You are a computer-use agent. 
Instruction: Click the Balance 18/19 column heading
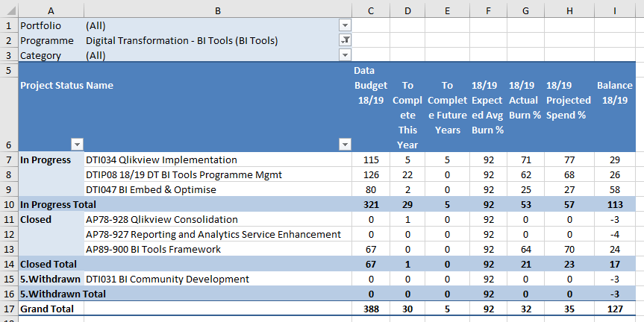point(614,92)
